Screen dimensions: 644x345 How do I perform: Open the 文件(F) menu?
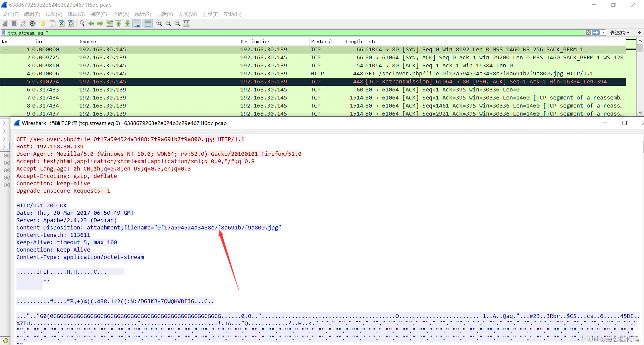[11, 14]
